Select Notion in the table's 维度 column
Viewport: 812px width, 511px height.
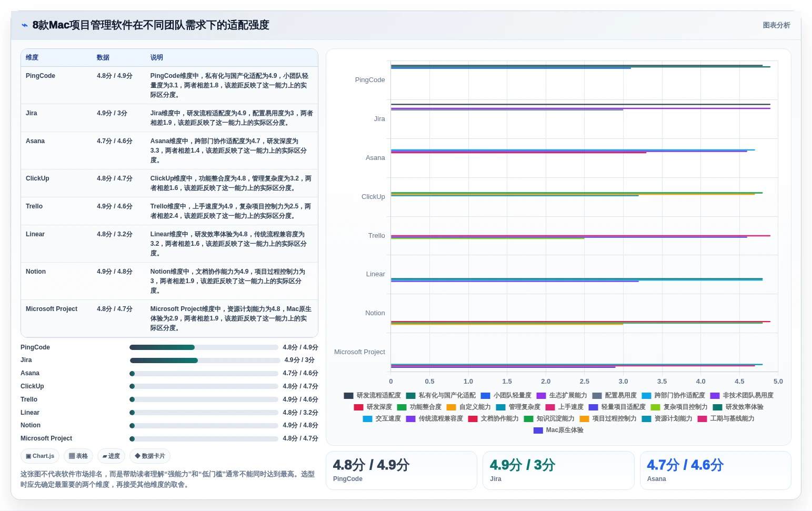(36, 272)
